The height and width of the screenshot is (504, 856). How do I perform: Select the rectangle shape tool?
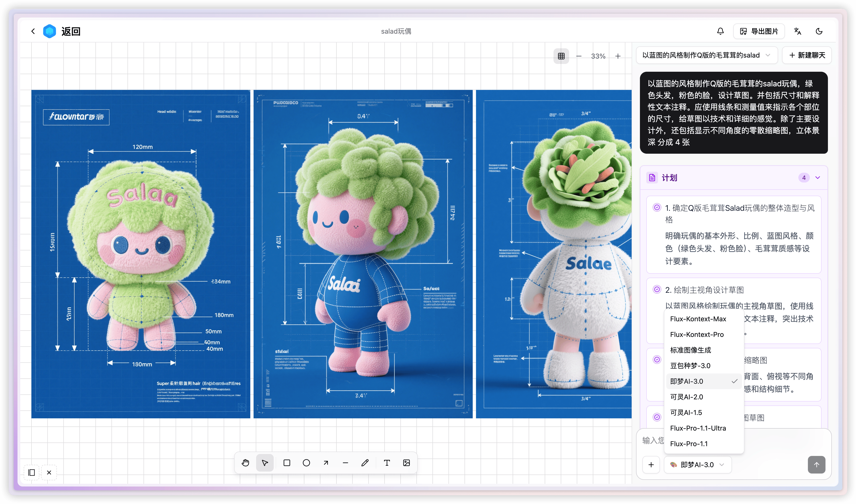point(287,463)
